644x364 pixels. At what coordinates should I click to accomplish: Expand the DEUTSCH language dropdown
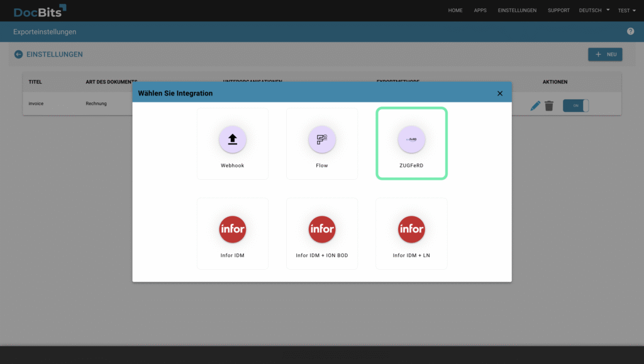(x=594, y=10)
